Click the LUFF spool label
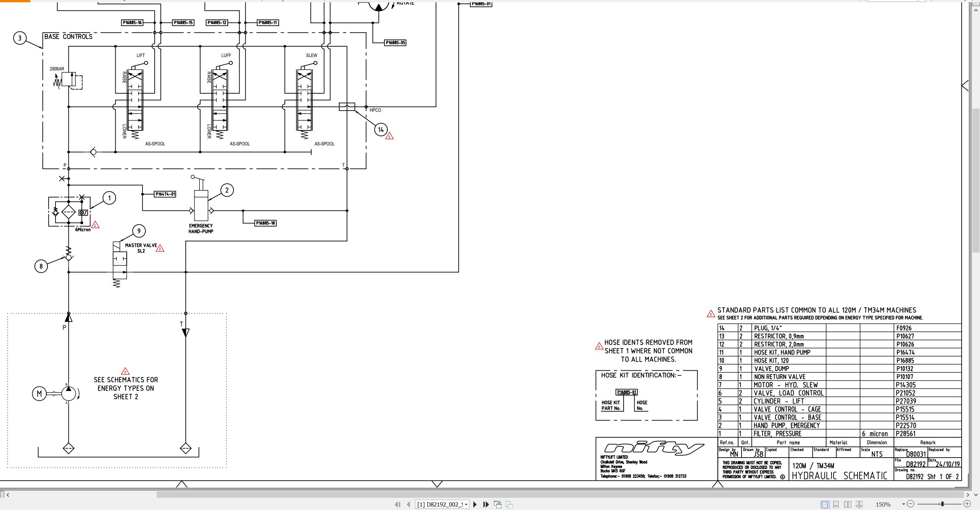This screenshot has width=980, height=510. tap(226, 55)
